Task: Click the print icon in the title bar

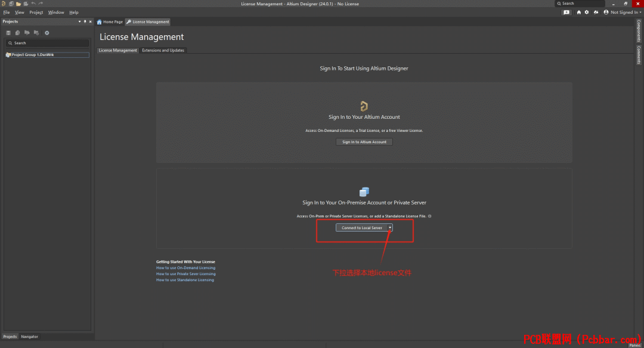Action: (26, 4)
